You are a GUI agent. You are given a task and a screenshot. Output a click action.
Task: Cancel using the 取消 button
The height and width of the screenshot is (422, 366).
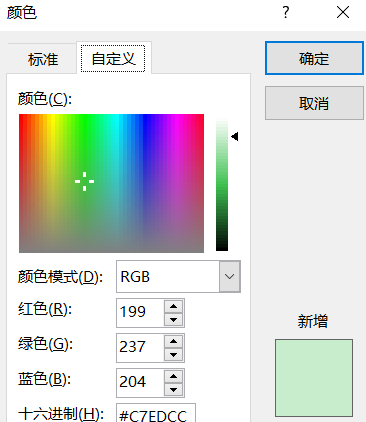[x=314, y=103]
